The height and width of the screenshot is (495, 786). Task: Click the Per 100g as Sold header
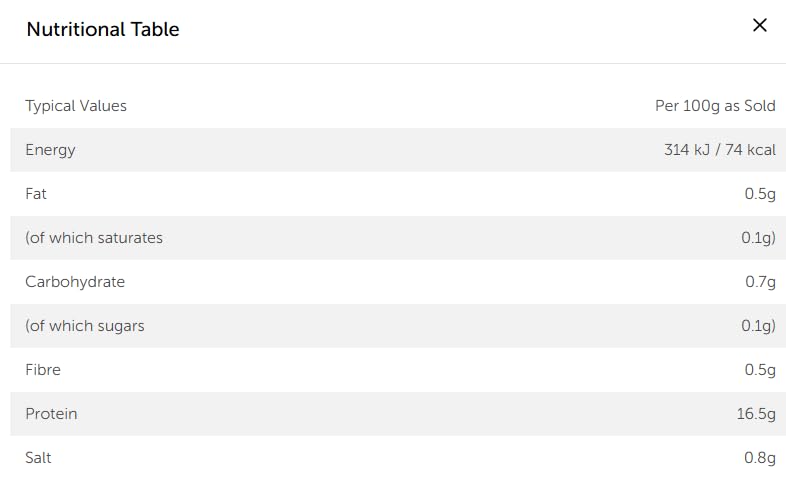pyautogui.click(x=715, y=106)
